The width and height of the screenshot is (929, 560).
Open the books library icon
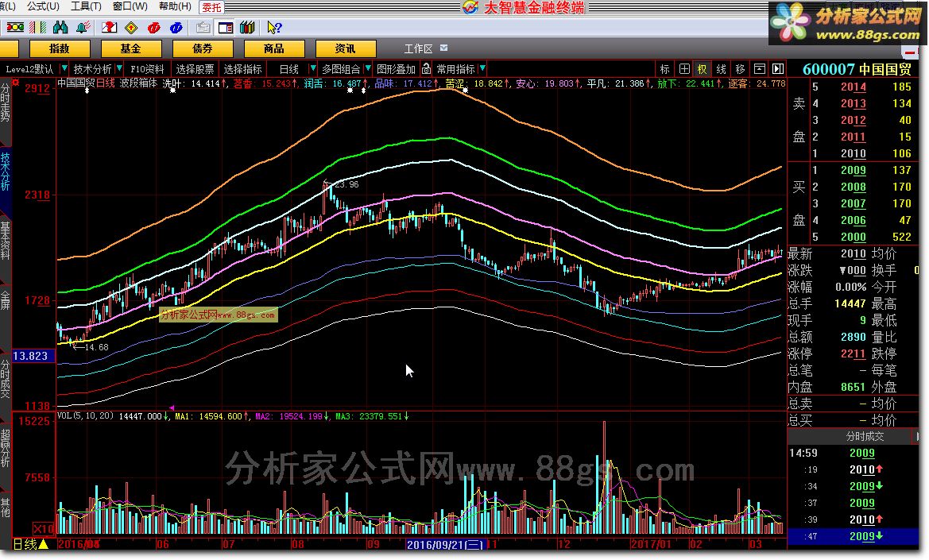pos(247,27)
